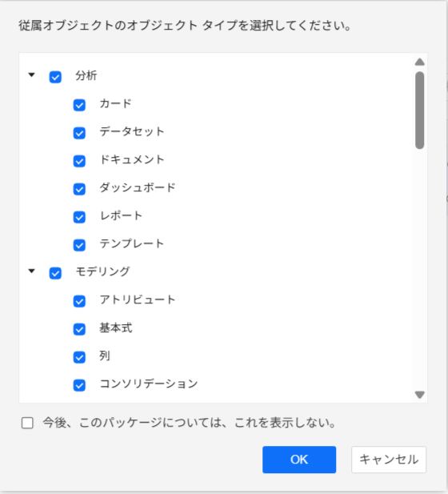This screenshot has width=448, height=494.
Task: Select the ドキュメント label
Action: point(132,159)
